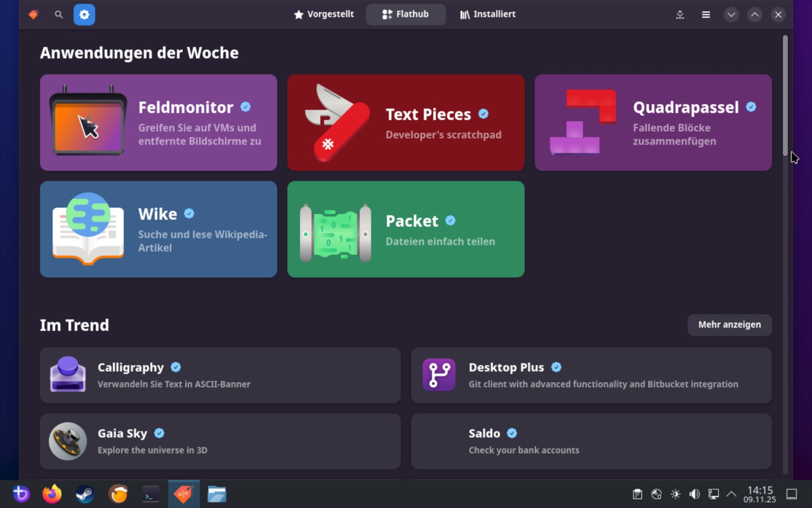Open the clipboard manager in the system tray
This screenshot has height=508, width=812.
(637, 494)
